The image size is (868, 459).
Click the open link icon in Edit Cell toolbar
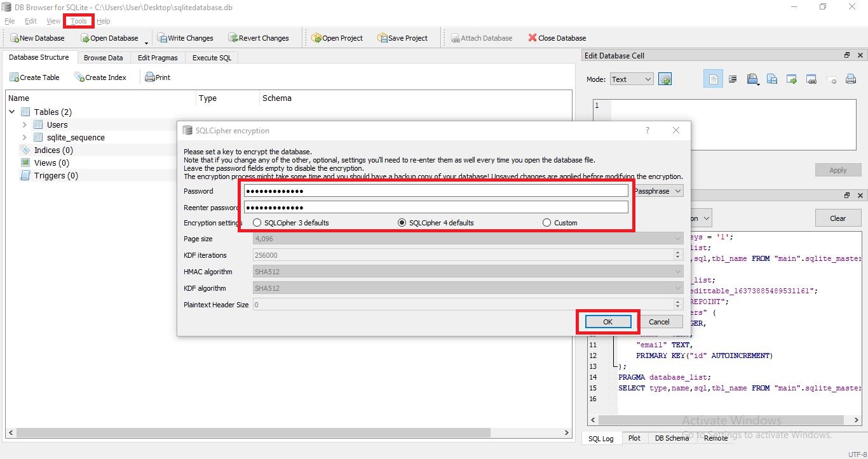[x=811, y=79]
